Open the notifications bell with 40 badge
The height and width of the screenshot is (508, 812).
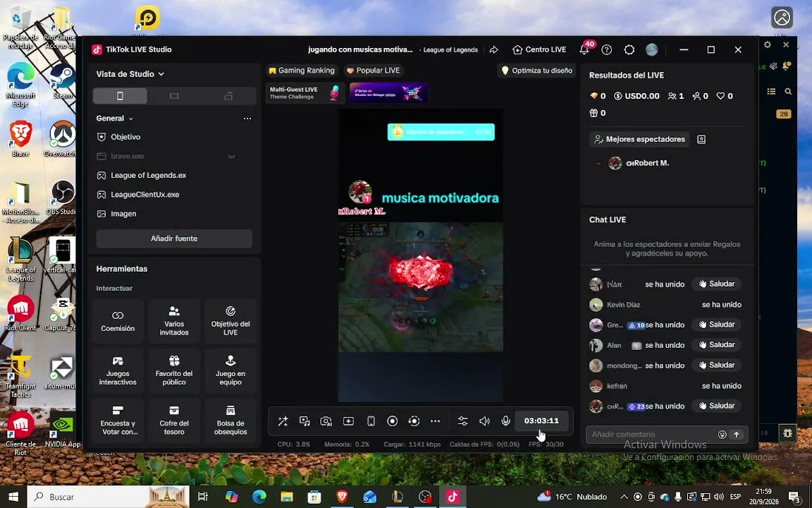coord(584,50)
